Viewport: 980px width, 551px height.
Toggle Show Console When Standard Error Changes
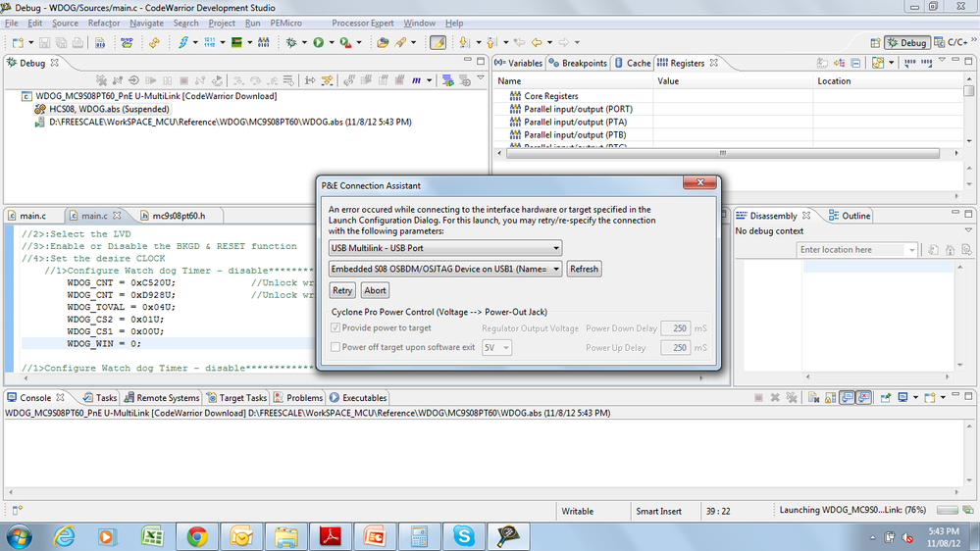(863, 397)
